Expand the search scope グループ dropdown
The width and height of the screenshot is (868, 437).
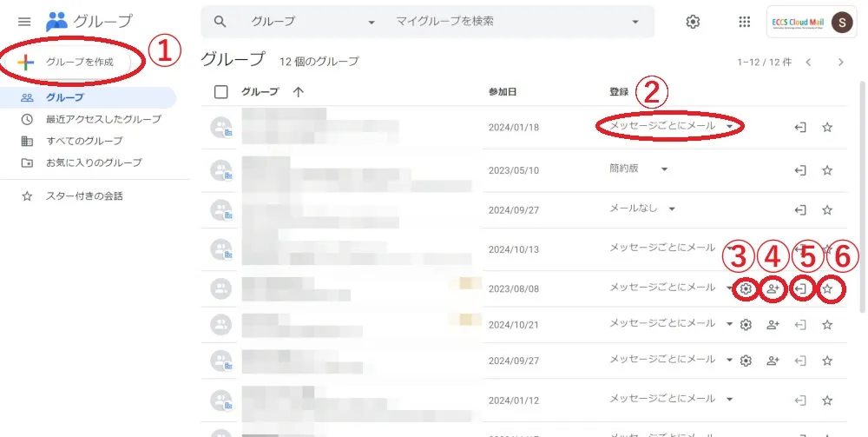314,22
